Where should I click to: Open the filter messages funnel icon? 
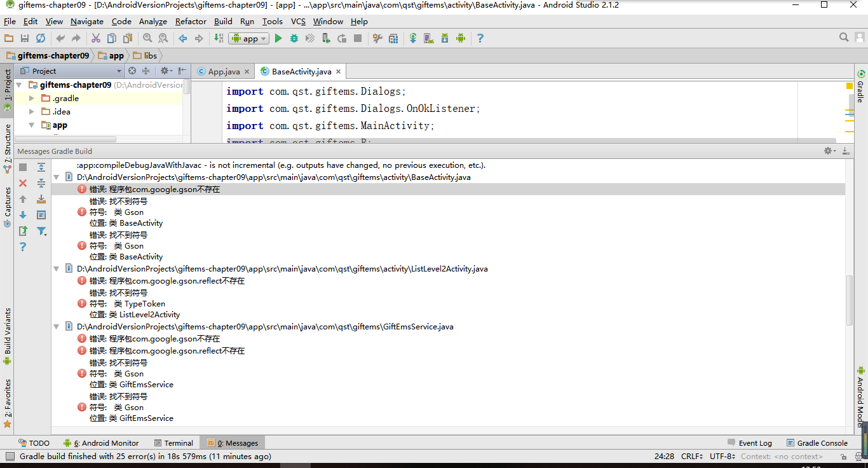pos(41,231)
